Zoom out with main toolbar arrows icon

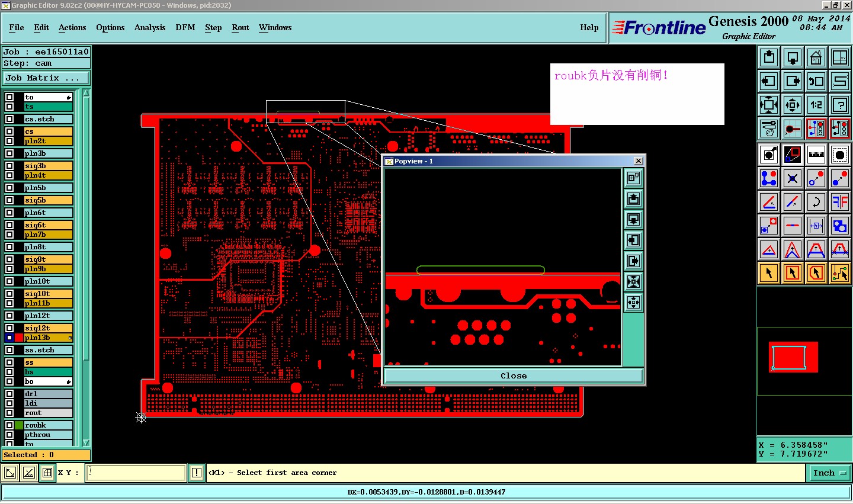793,105
